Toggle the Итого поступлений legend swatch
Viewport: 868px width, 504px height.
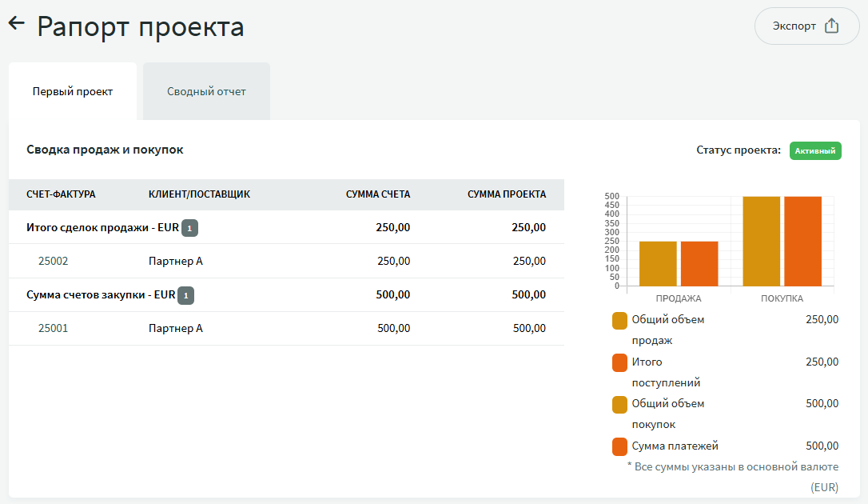(x=619, y=362)
